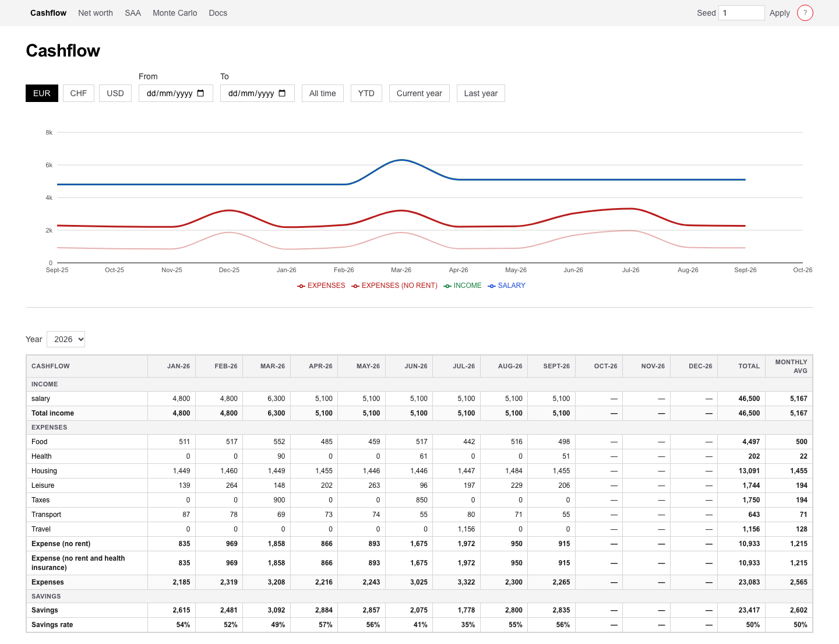Click the red question mark help icon

point(805,13)
